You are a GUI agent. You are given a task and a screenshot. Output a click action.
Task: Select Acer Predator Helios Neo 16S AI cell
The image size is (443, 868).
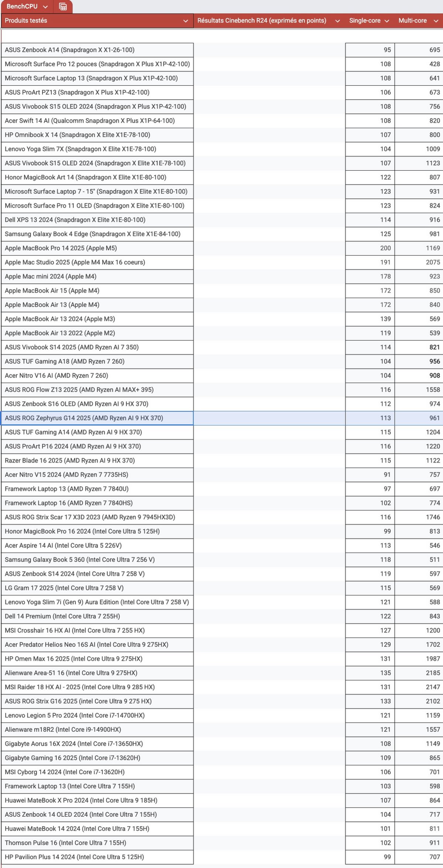point(97,644)
